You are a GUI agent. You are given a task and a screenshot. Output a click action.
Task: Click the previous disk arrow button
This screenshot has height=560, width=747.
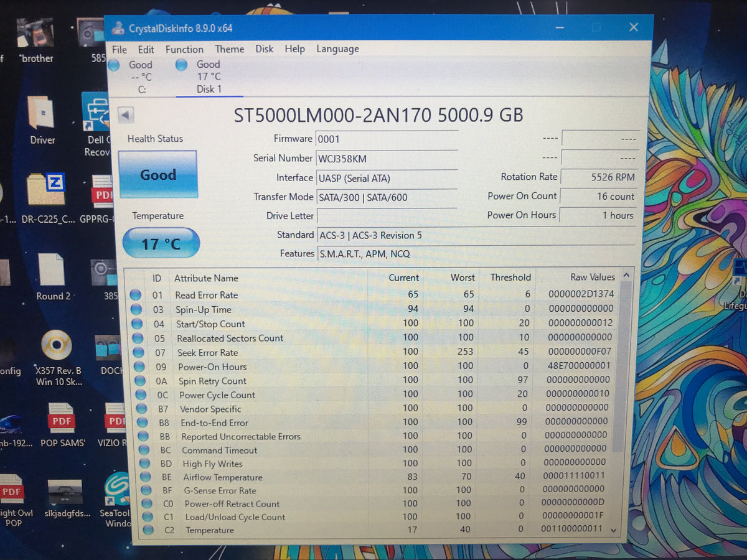(126, 115)
